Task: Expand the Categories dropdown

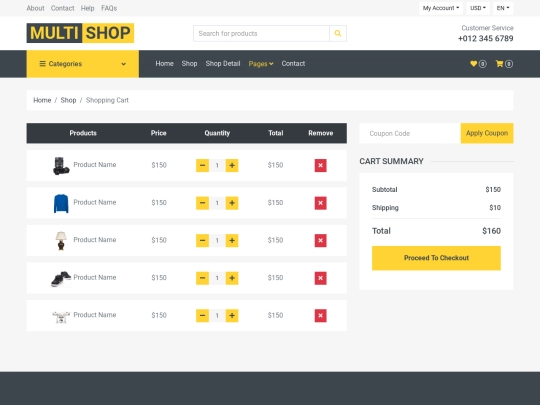Action: [x=83, y=64]
